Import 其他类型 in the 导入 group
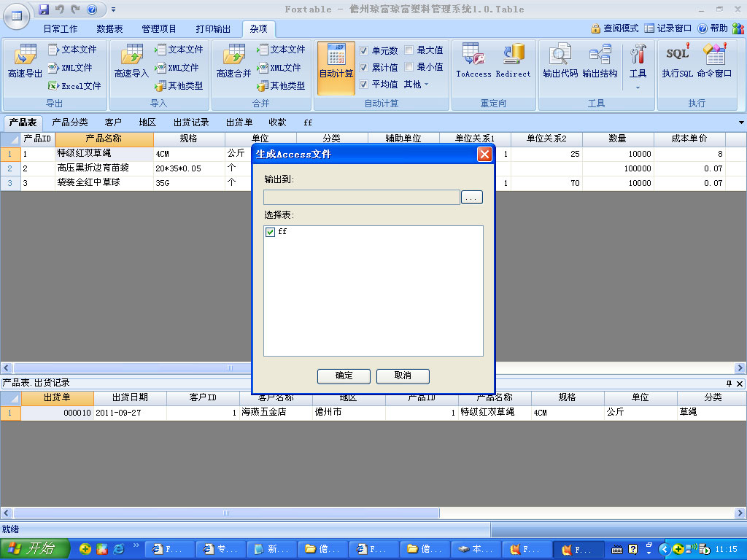 point(179,86)
